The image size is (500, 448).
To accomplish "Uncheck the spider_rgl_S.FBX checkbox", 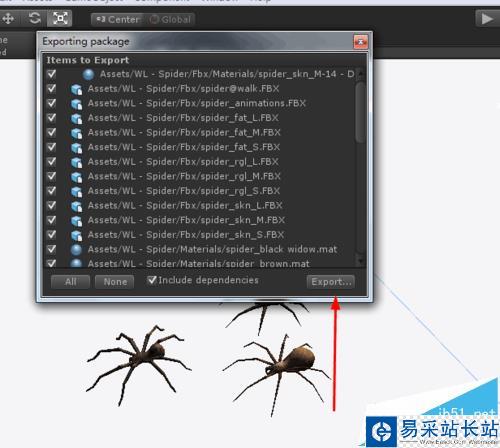I will pos(52,191).
